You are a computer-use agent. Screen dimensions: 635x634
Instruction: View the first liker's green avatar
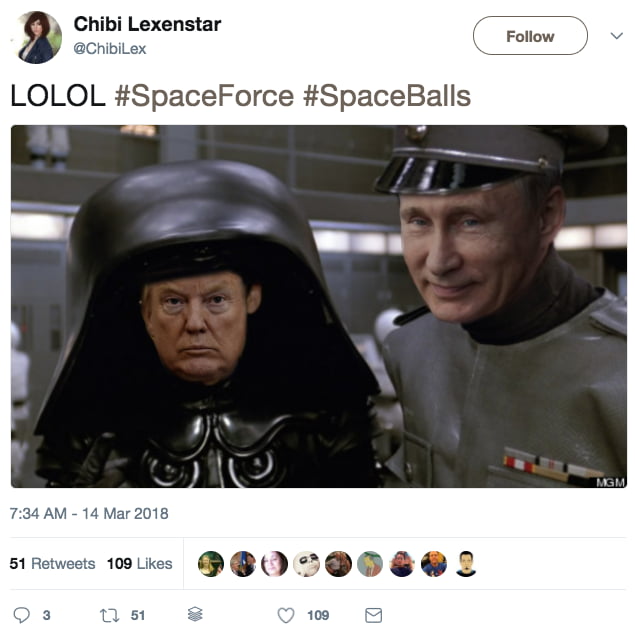[x=211, y=564]
